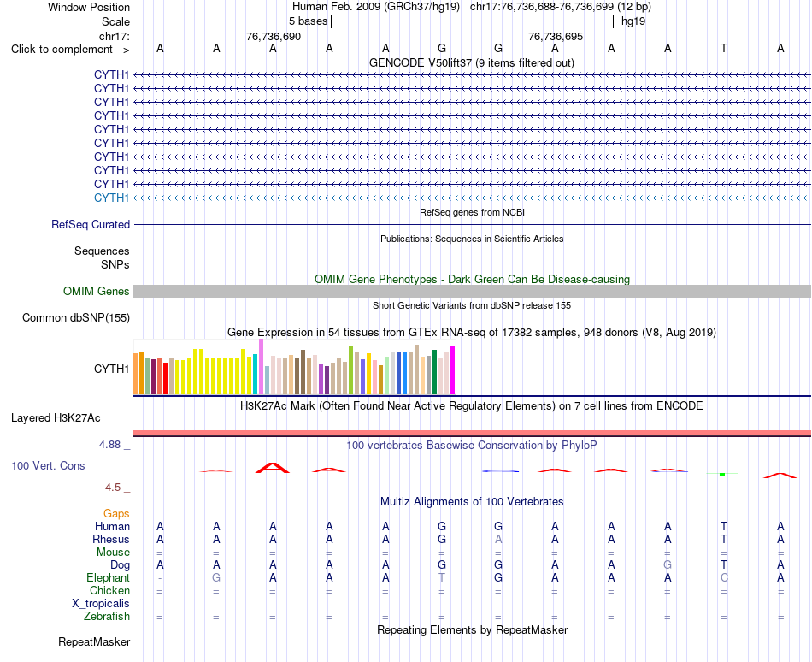Click the 76,736,690 position marker
This screenshot has width=812, height=662.
pyautogui.click(x=274, y=36)
